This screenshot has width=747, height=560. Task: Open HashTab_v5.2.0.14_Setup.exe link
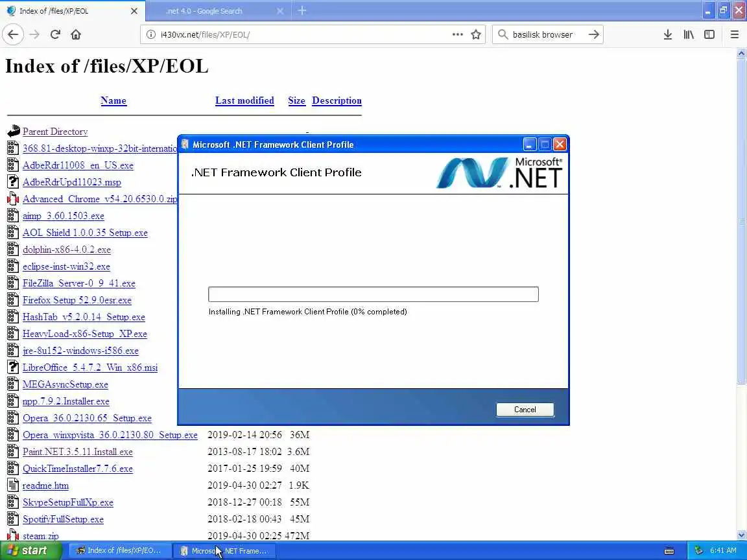click(x=84, y=317)
